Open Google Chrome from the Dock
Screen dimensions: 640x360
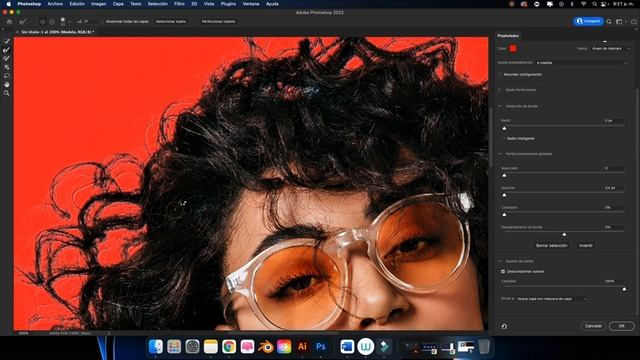229,347
